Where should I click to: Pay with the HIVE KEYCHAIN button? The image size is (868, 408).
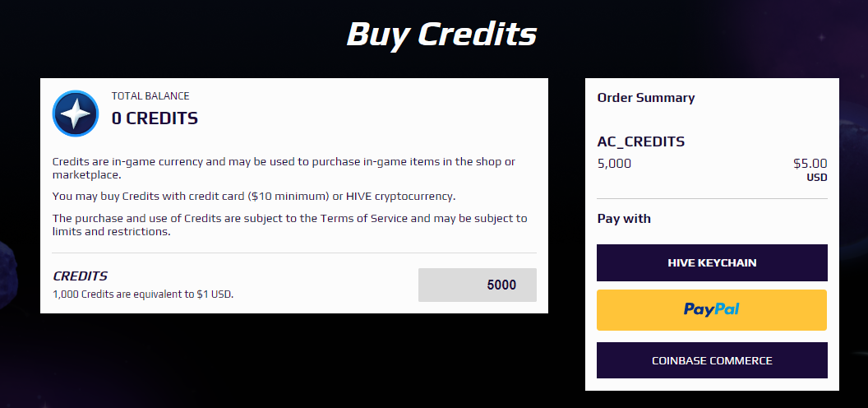click(712, 262)
